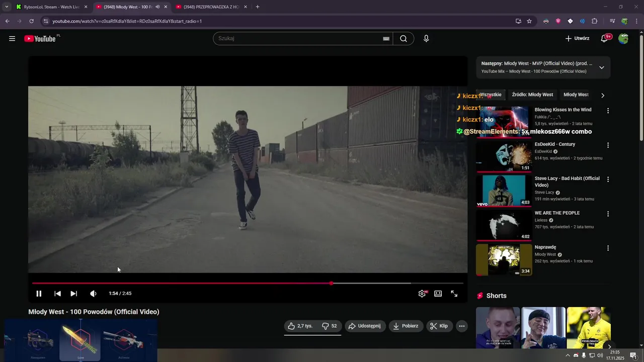Go back in browser history
This screenshot has width=644, height=362.
7,21
